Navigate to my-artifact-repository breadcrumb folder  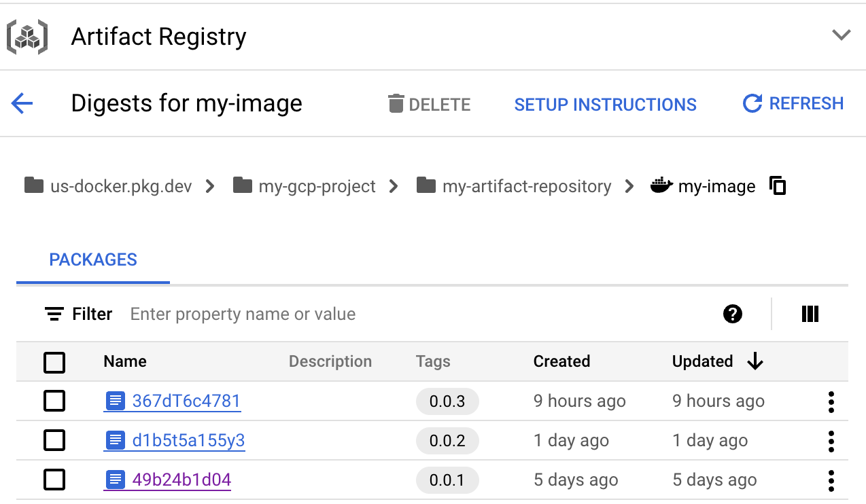(x=525, y=186)
